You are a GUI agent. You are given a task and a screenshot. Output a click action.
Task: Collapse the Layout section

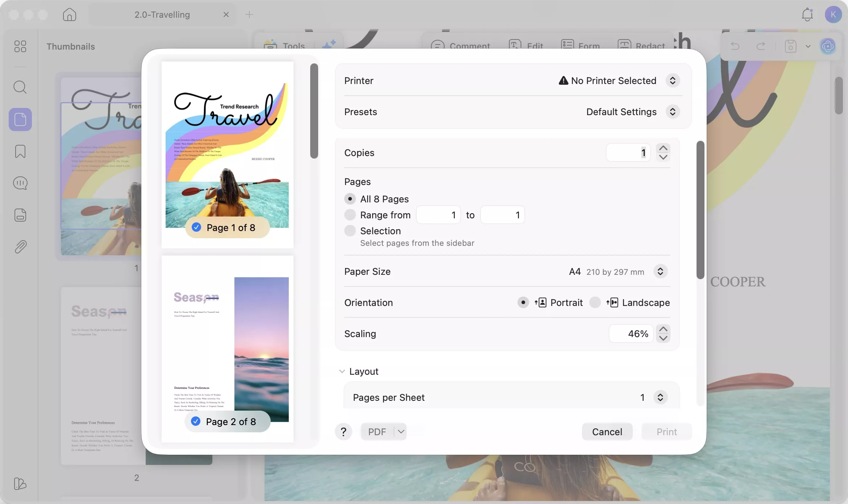pos(341,371)
